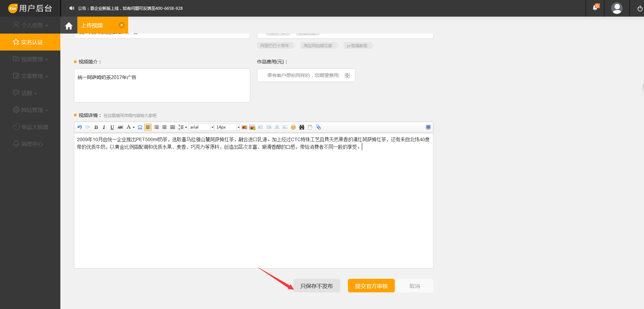Open find and replace binoculars icon
644x309 pixels.
coord(302,127)
